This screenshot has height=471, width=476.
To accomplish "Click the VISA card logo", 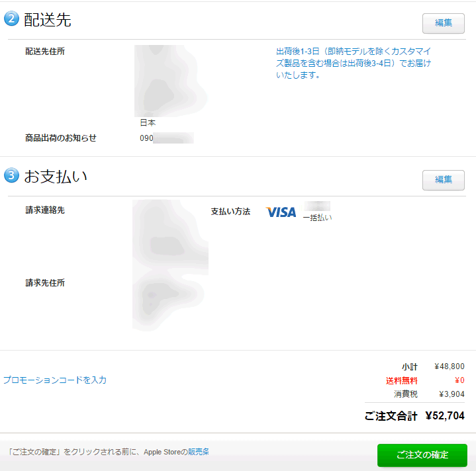I will click(281, 212).
